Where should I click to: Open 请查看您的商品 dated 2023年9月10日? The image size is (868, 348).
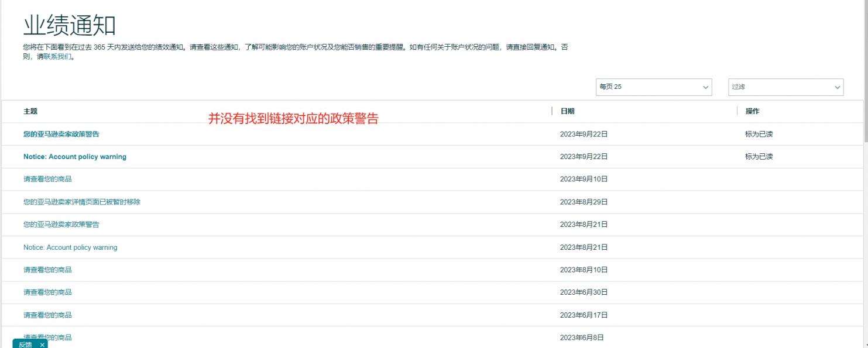point(47,179)
